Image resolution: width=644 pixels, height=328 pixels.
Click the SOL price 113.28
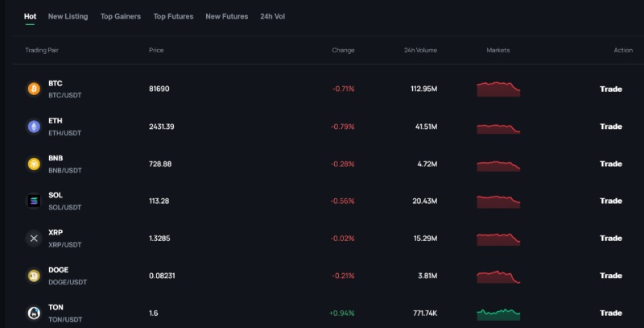coord(159,201)
